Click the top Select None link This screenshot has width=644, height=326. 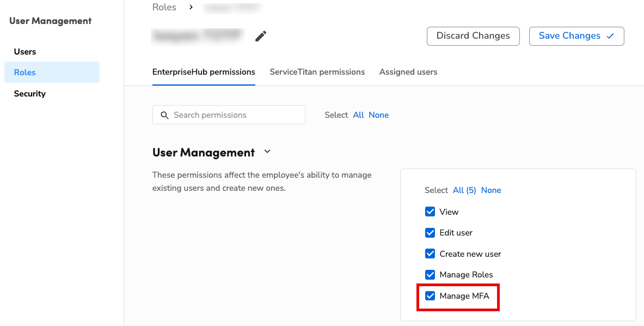(x=379, y=115)
